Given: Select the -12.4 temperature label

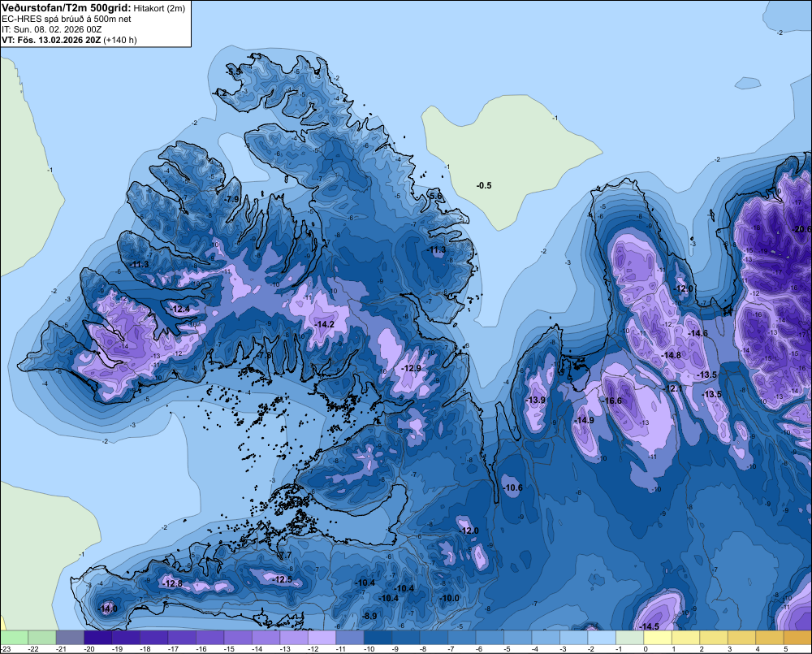Looking at the screenshot, I should [180, 309].
